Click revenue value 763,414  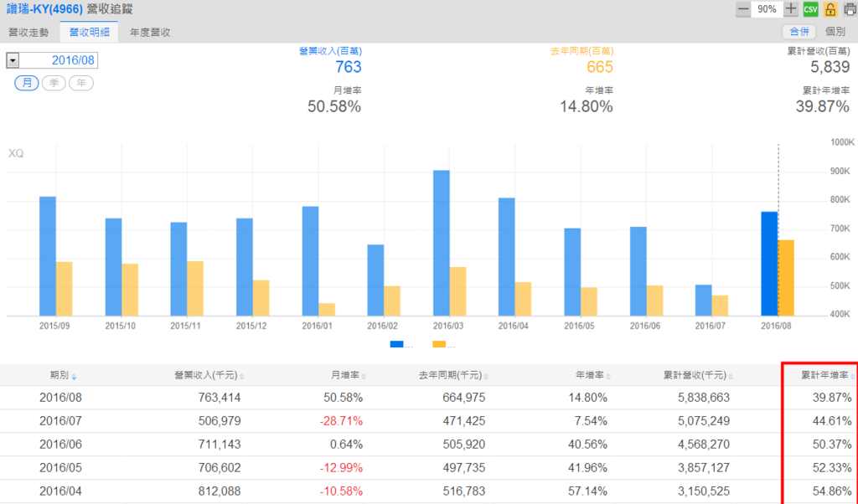point(219,398)
